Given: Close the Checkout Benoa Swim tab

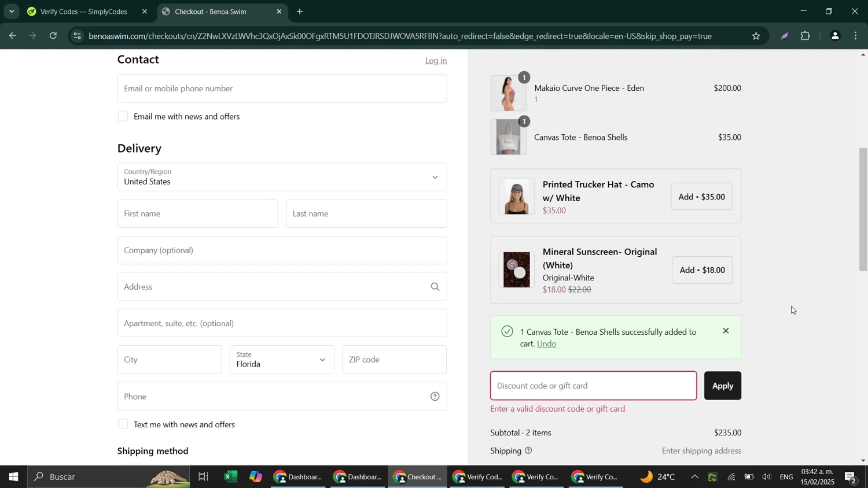Looking at the screenshot, I should tap(279, 12).
